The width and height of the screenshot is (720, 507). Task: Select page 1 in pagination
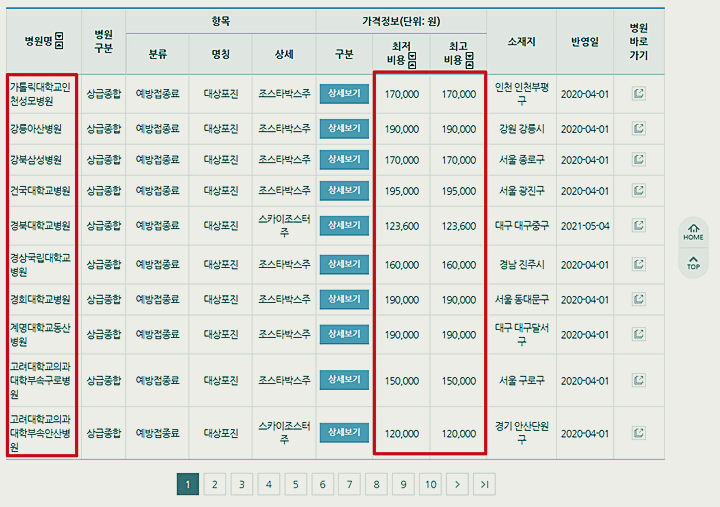188,484
